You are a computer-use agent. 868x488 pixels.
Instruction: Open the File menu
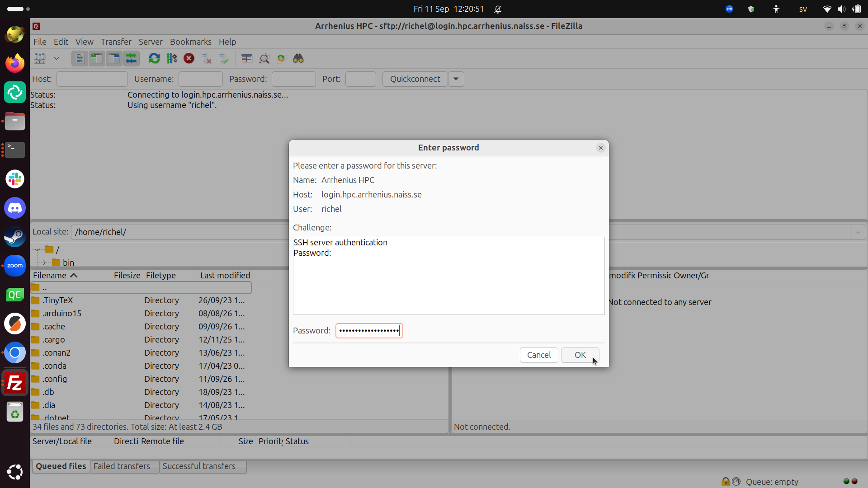click(40, 42)
